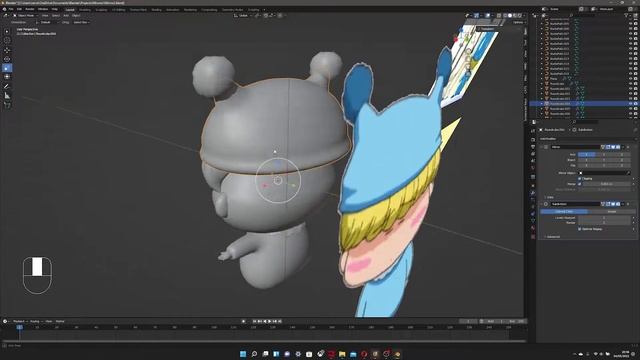Screen dimensions: 640x360
Task: Toggle eye icon for Roundcube.001
Action: point(630,89)
